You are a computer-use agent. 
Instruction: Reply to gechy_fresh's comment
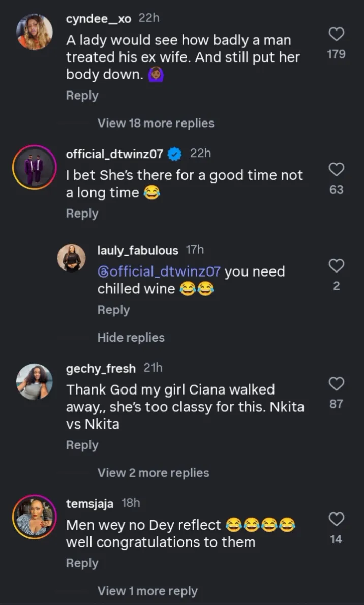pyautogui.click(x=82, y=445)
